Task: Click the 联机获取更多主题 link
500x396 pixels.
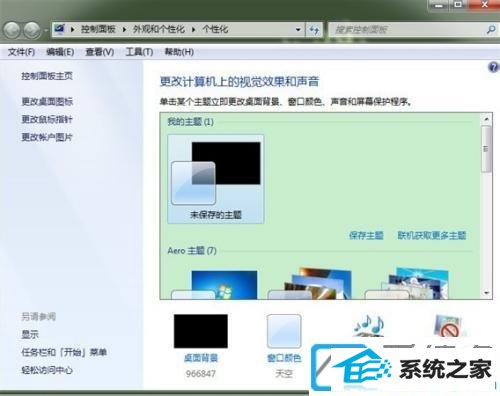Action: pyautogui.click(x=432, y=235)
